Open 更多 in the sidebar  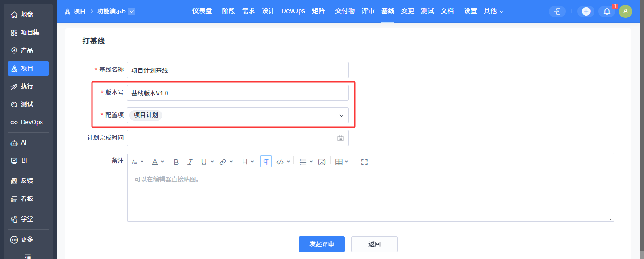pyautogui.click(x=28, y=240)
